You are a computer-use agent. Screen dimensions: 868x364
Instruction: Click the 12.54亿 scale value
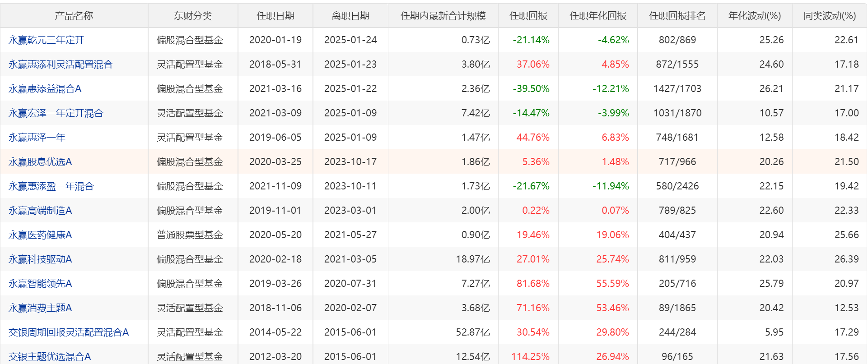[473, 357]
